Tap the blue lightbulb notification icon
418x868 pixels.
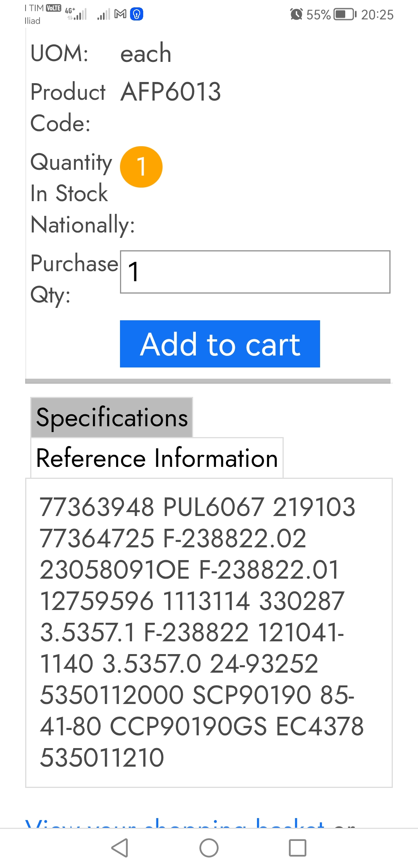[137, 14]
